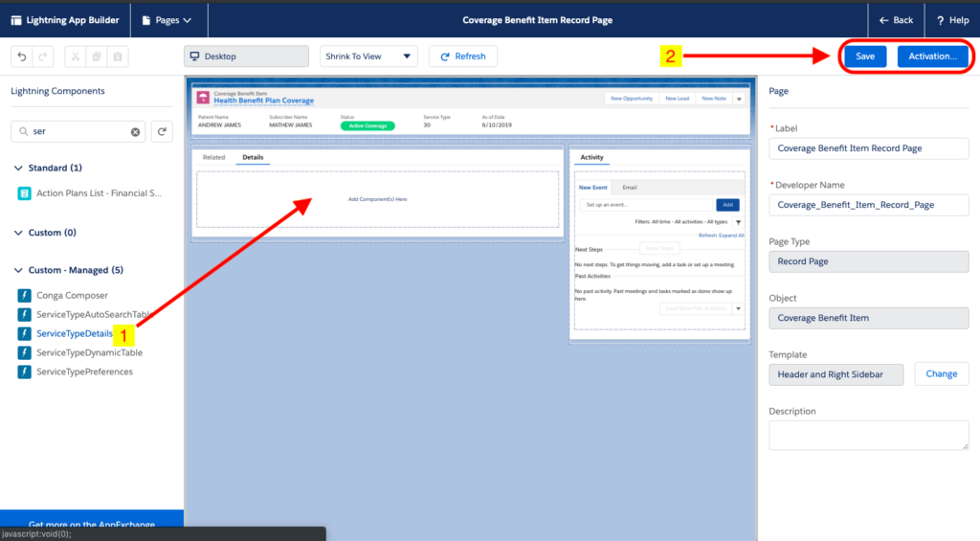Image resolution: width=980 pixels, height=541 pixels.
Task: Click the Lightning App Builder logo icon
Action: pyautogui.click(x=16, y=20)
